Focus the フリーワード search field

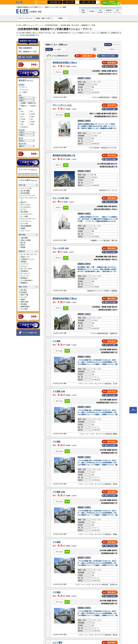pos(28,175)
